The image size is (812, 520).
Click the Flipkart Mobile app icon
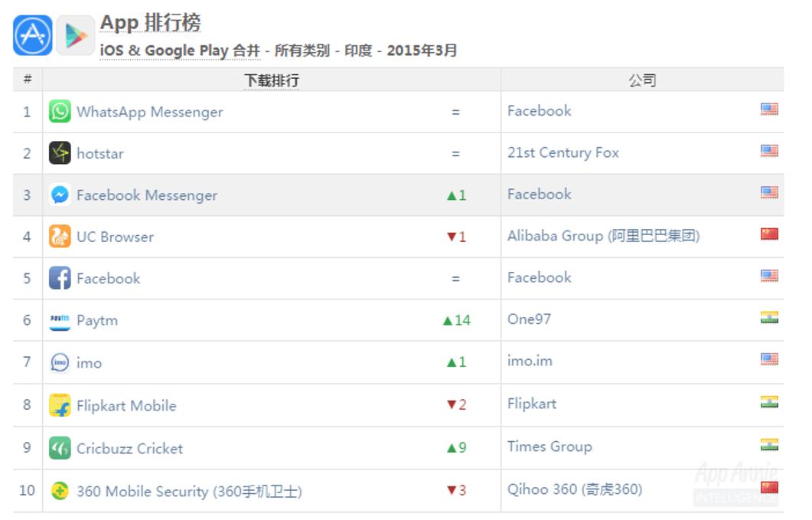click(x=60, y=405)
